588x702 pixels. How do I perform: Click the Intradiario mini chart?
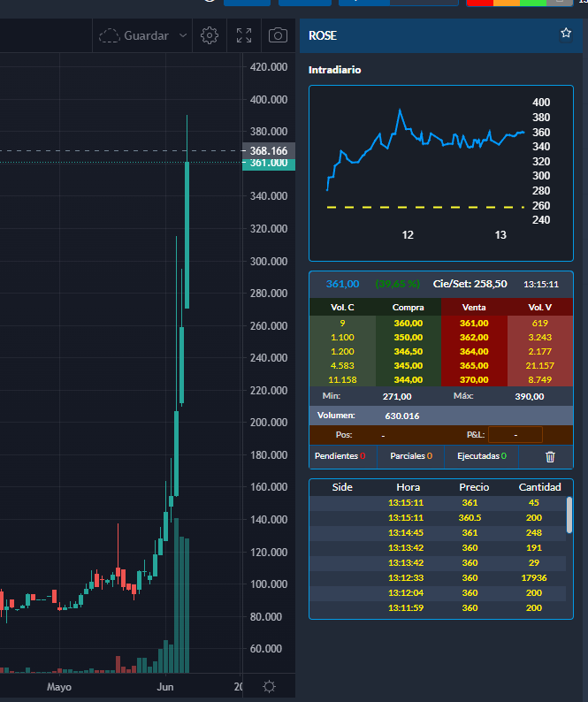pyautogui.click(x=441, y=172)
